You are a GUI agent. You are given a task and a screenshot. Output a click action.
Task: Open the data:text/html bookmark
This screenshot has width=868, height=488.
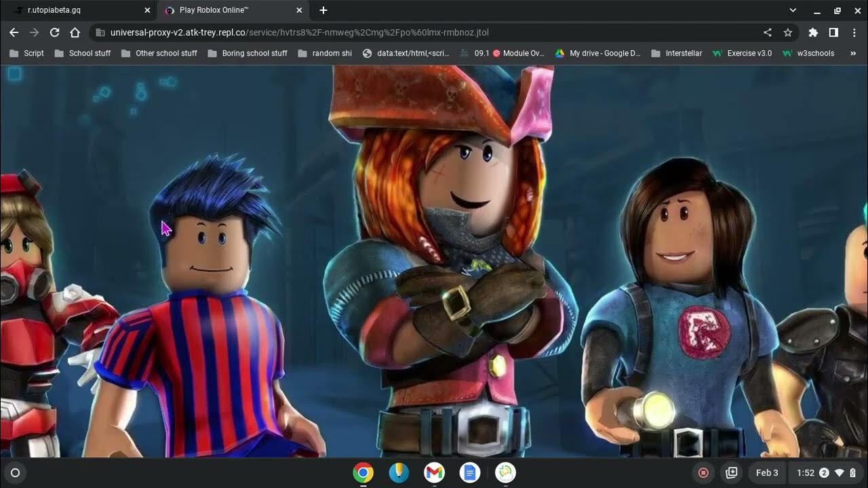tap(406, 53)
